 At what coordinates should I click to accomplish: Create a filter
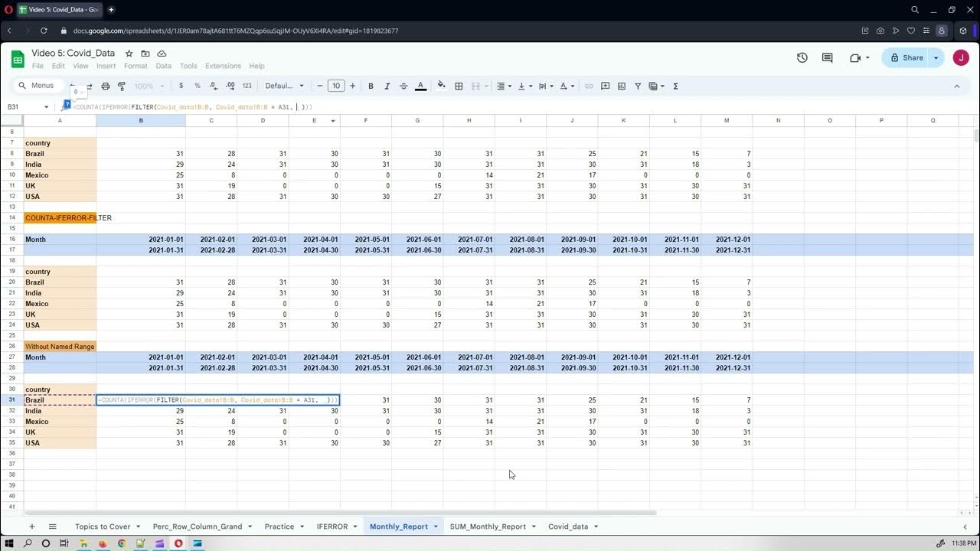point(638,86)
